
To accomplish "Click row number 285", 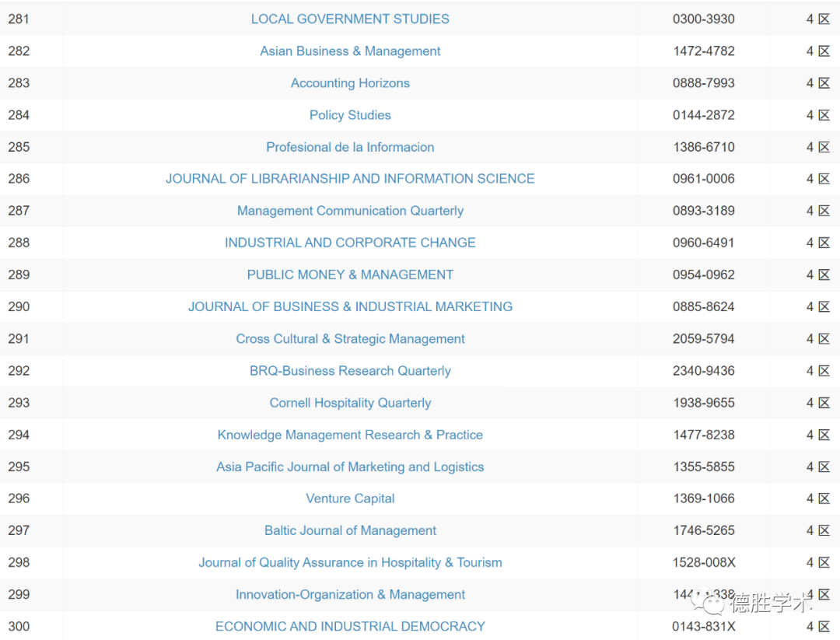I will coord(19,147).
